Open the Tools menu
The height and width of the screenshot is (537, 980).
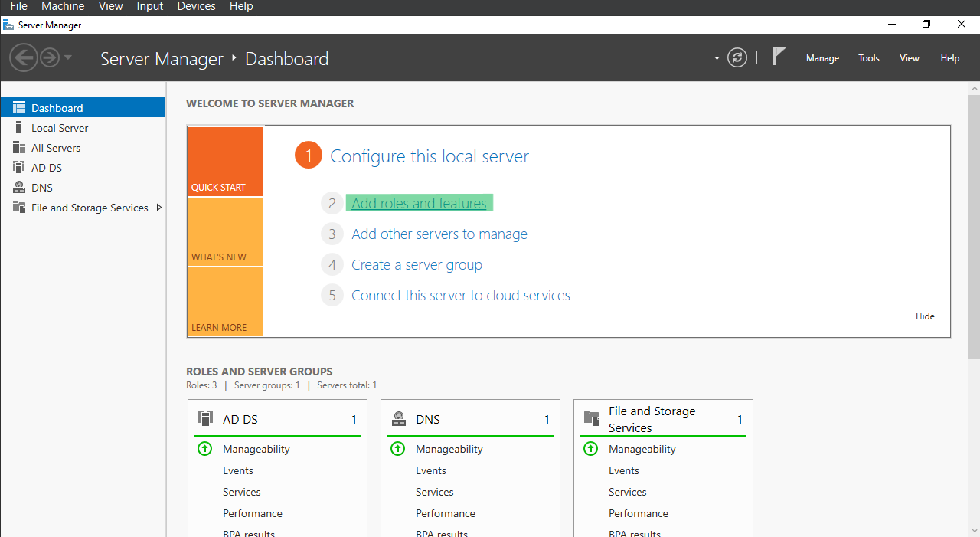coord(869,58)
